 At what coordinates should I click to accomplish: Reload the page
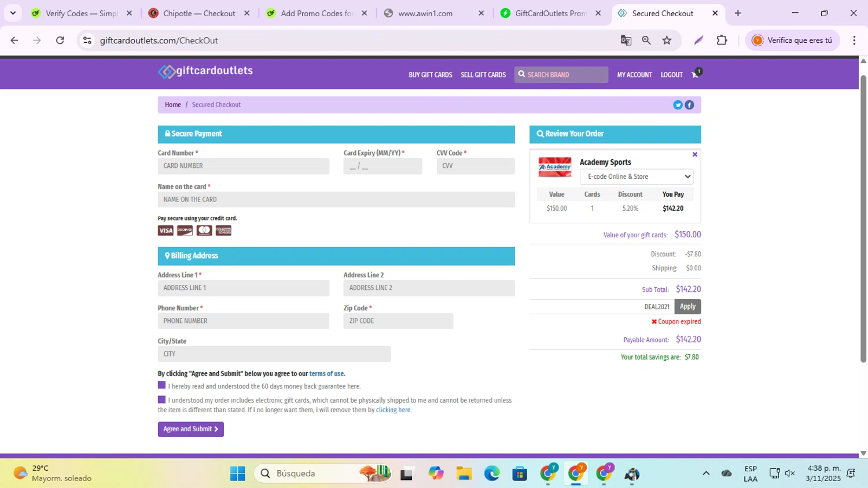[x=60, y=40]
